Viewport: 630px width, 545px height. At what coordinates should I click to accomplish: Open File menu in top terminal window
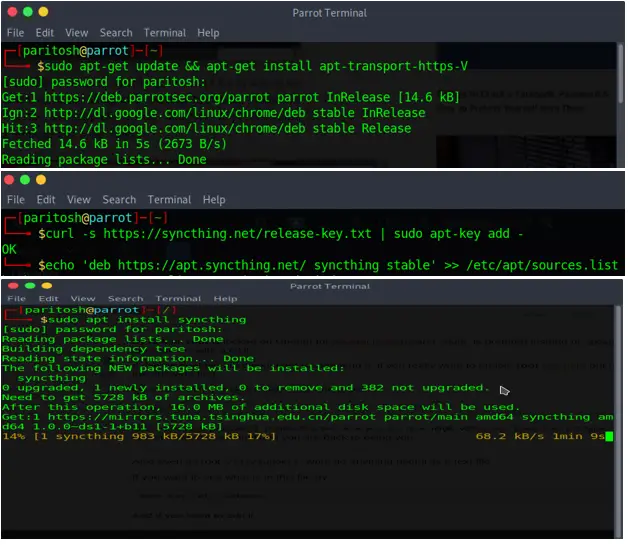(15, 33)
